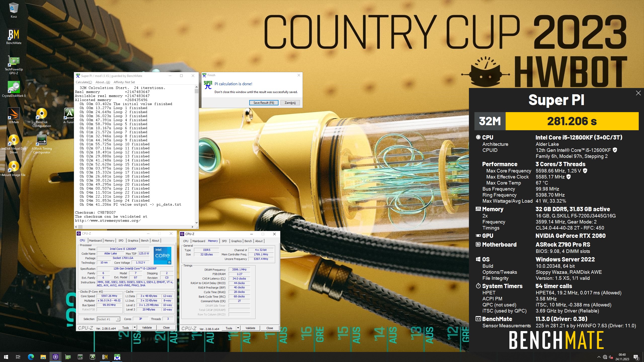Screen dimensions: 644x362
Task: Select the CPU-Z taskbar icon
Action: (55, 357)
